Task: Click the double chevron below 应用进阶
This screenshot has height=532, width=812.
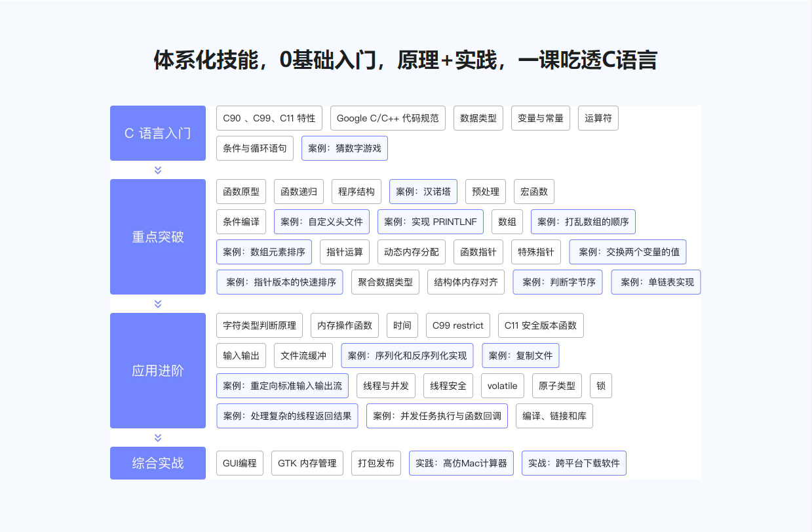Action: tap(158, 438)
